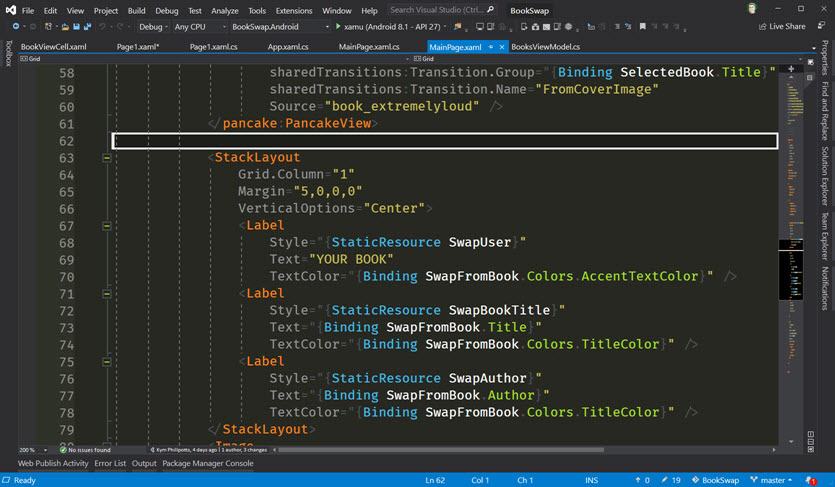This screenshot has width=835, height=487.
Task: Open the Package Manager Console tab
Action: pos(208,464)
